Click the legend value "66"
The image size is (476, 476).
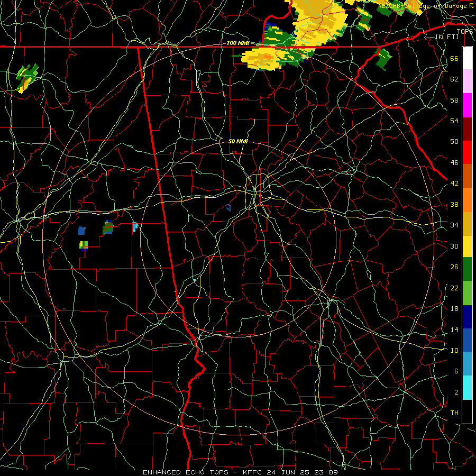click(x=454, y=58)
